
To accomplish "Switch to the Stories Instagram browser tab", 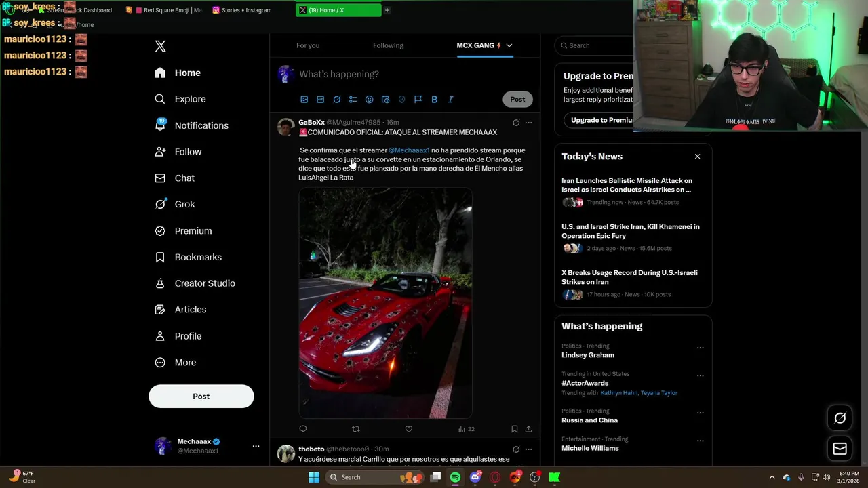I will click(x=248, y=10).
